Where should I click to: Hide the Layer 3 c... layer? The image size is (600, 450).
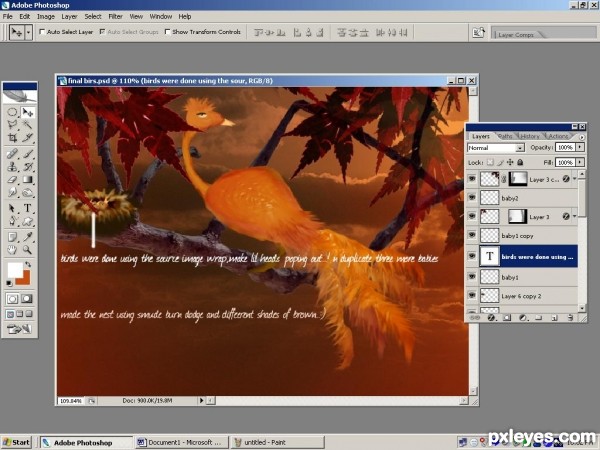tap(472, 179)
